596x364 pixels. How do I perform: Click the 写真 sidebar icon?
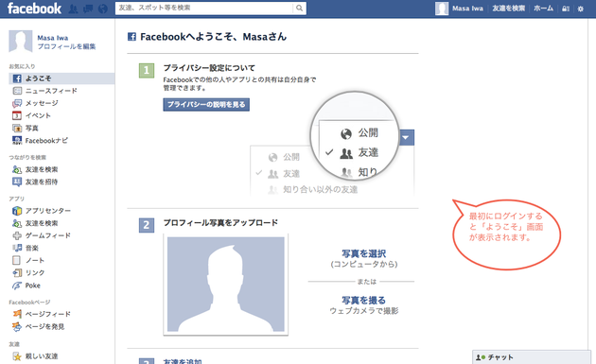[x=17, y=128]
